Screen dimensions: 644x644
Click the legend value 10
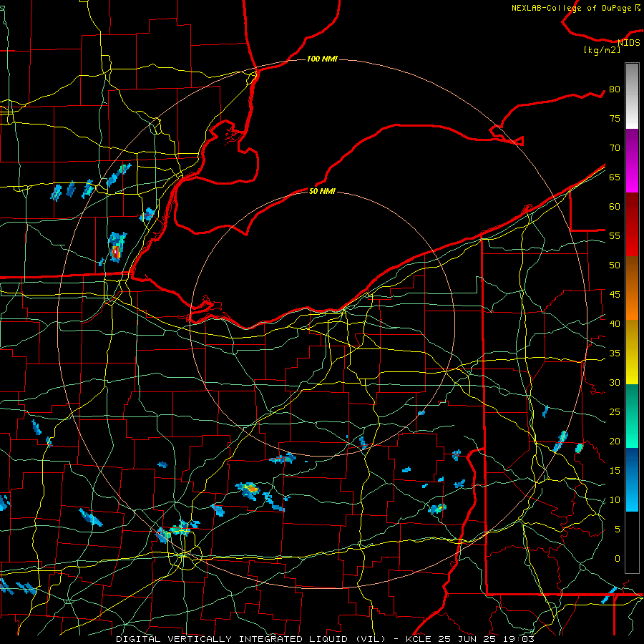pos(615,500)
